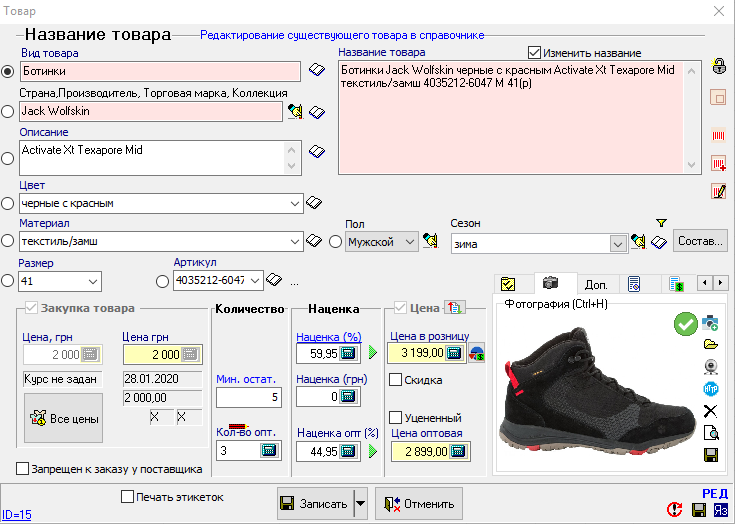Open the Записать button dropdown arrow
735x524 pixels.
click(360, 504)
